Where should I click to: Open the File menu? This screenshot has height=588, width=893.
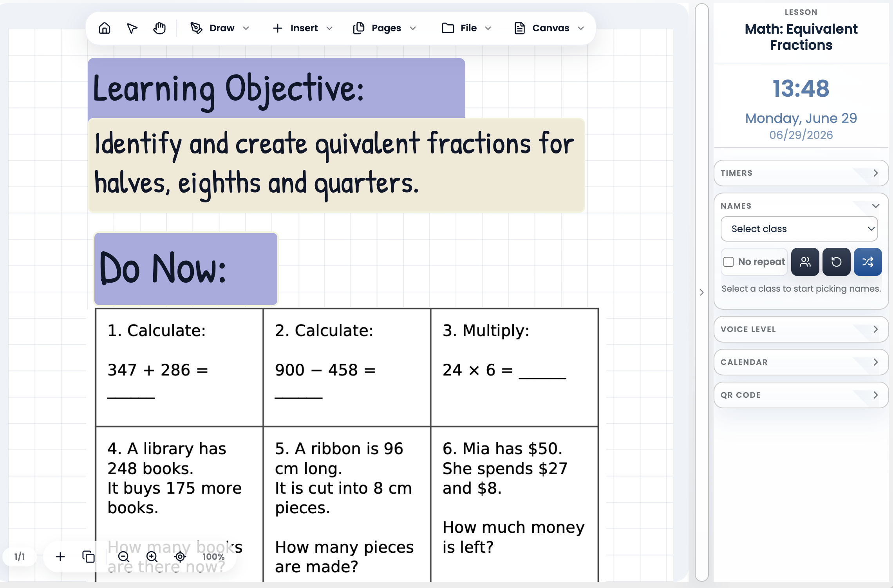466,28
